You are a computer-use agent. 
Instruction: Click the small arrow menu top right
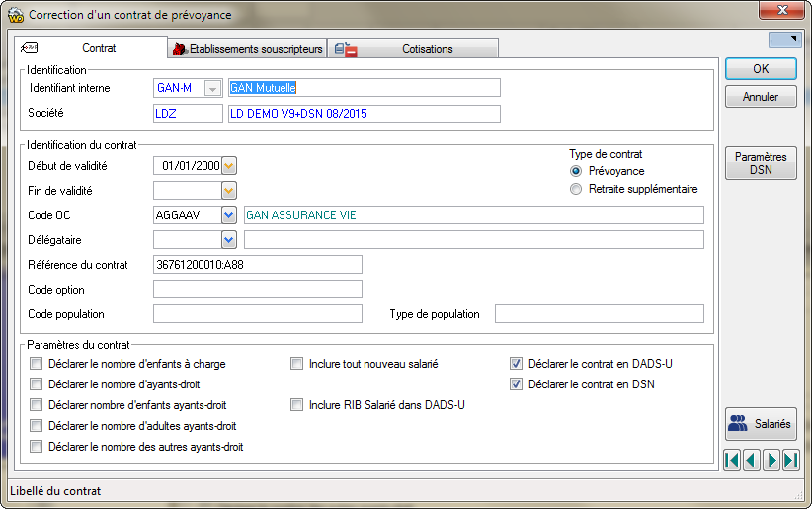click(x=785, y=40)
